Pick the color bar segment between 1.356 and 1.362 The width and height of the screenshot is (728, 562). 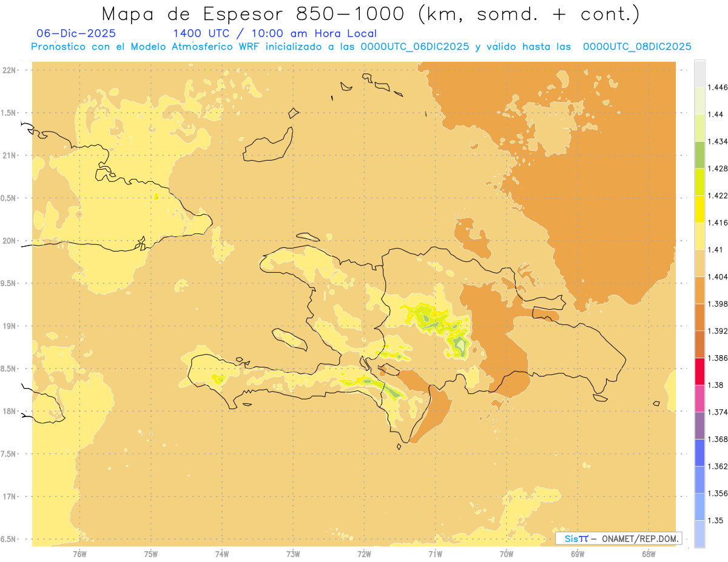pos(699,480)
